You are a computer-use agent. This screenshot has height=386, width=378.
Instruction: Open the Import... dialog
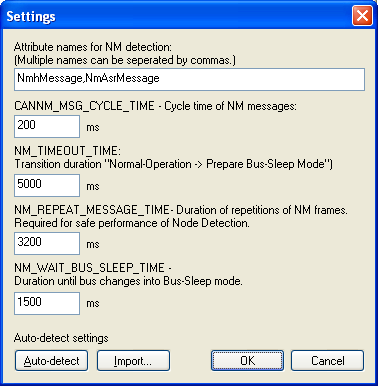[133, 361]
